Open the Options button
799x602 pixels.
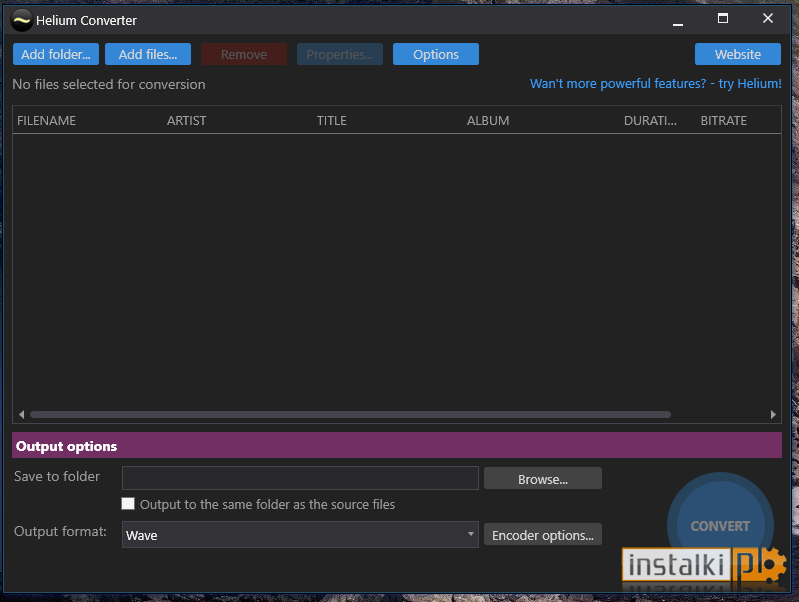[x=436, y=54]
